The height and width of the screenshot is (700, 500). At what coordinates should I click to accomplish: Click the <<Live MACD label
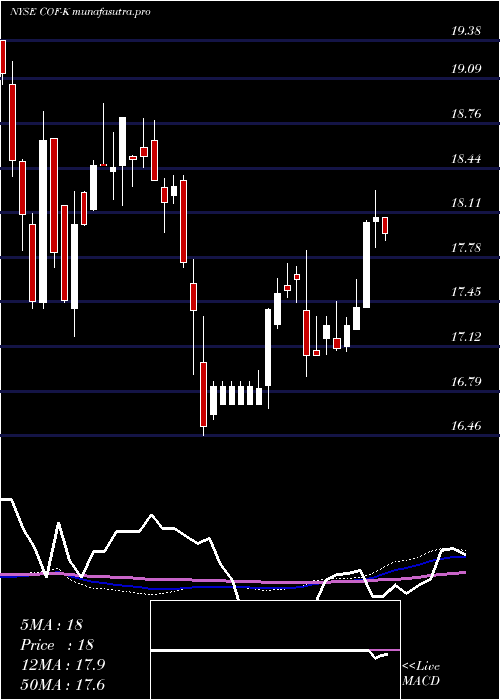(421, 674)
